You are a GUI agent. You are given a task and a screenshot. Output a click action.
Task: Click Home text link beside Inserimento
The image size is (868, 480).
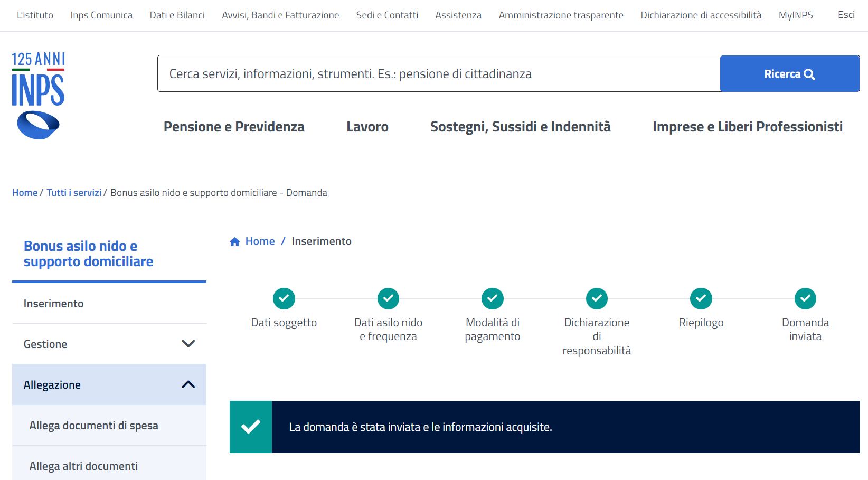[x=260, y=241]
